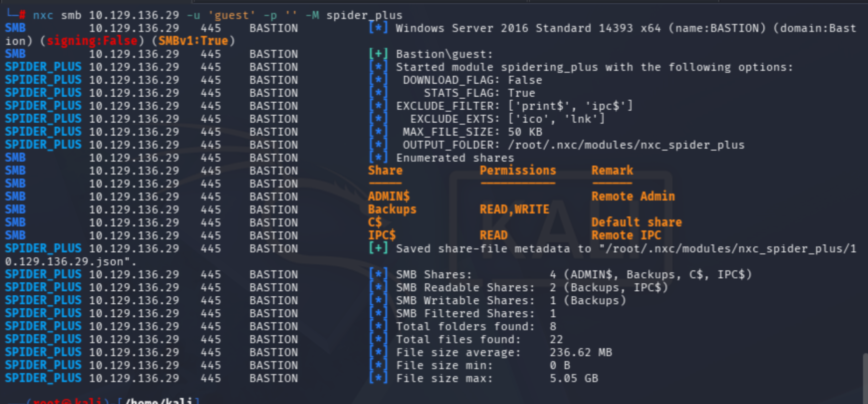
Task: Click the green [+] beside Saved share-file metadata
Action: 378,248
